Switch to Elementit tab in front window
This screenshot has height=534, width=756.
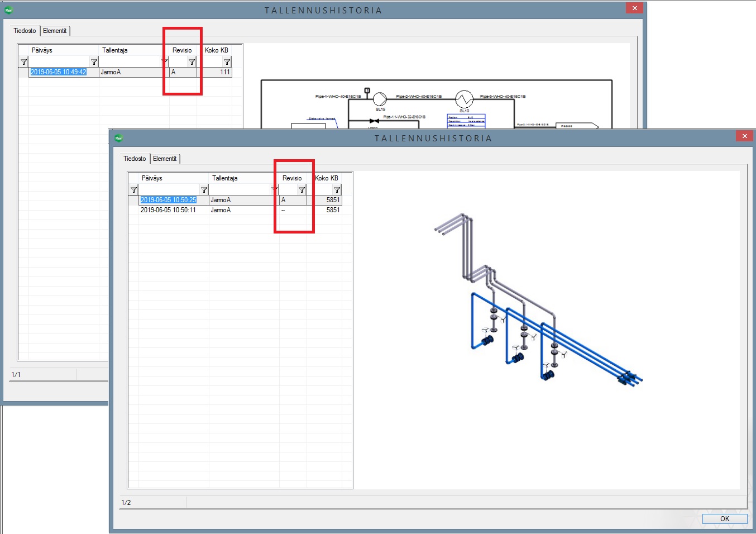tap(165, 159)
